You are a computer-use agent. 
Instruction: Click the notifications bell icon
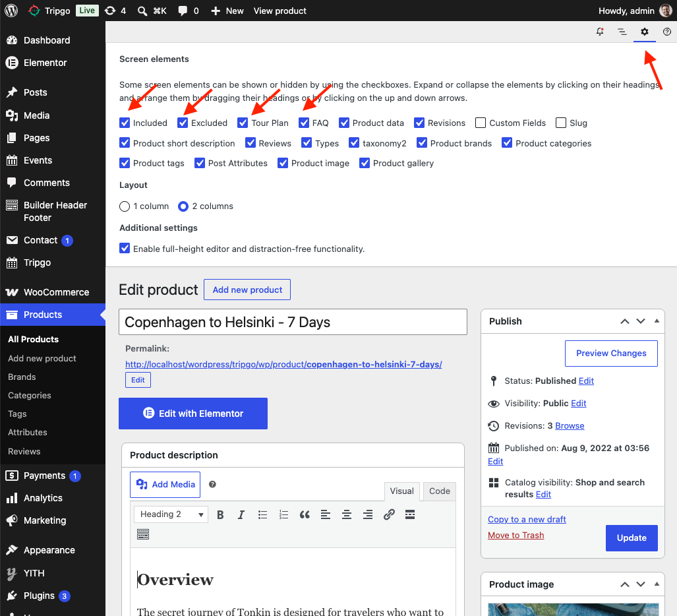(600, 32)
